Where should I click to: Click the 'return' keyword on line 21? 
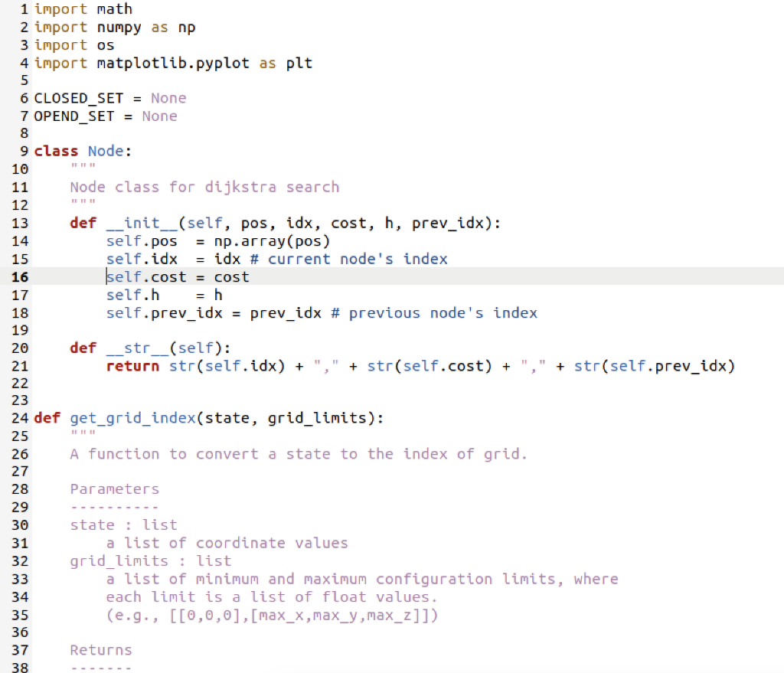pyautogui.click(x=130, y=366)
